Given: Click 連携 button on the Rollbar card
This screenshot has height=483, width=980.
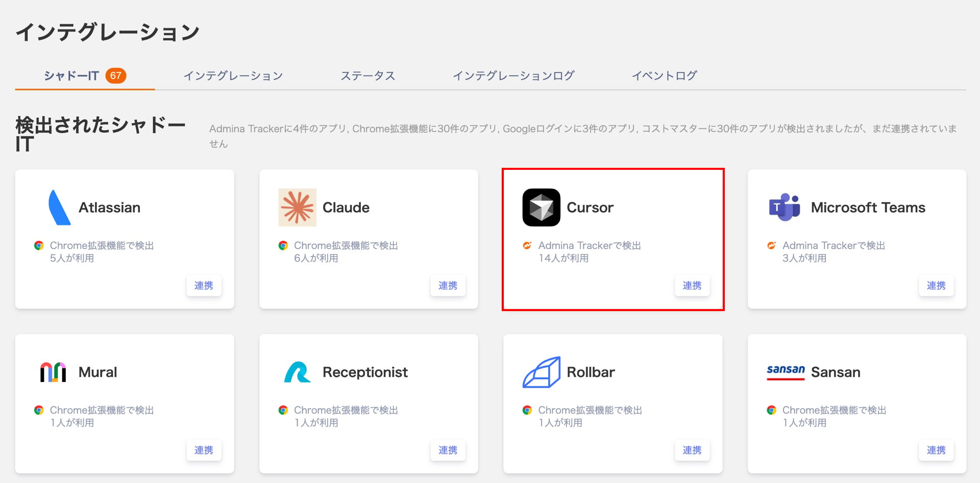Looking at the screenshot, I should coord(692,450).
